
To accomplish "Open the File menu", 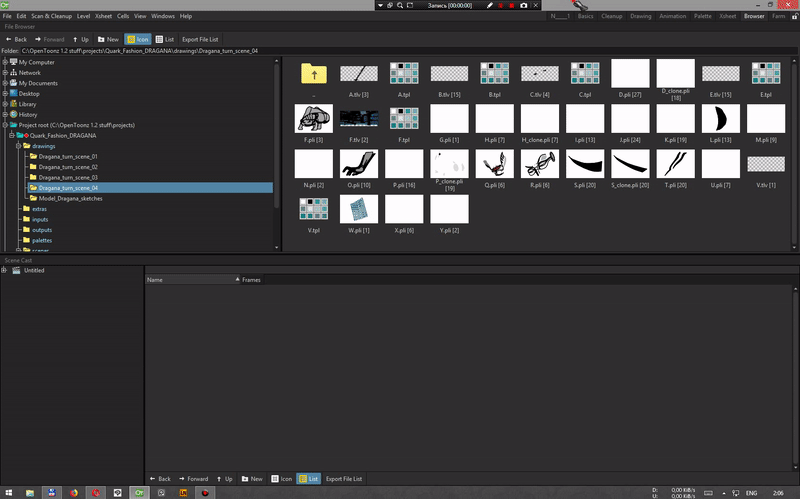I will (7, 16).
